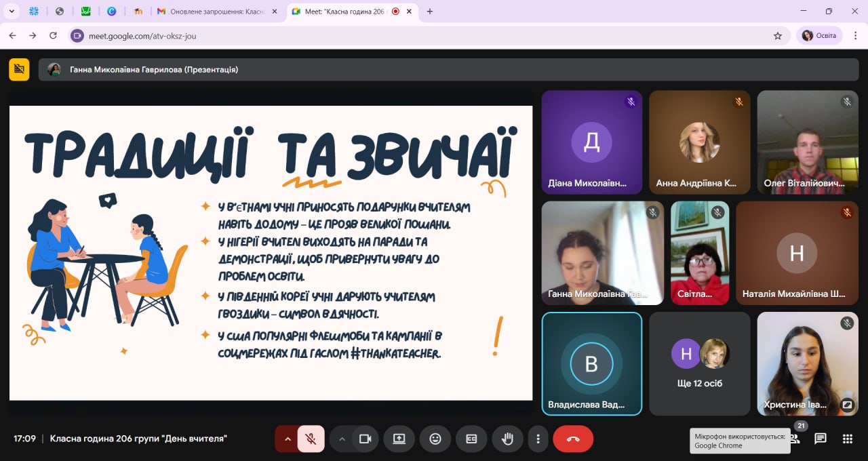Viewport: 868px width, 461px height.
Task: Open the emoji reactions button
Action: click(x=435, y=439)
